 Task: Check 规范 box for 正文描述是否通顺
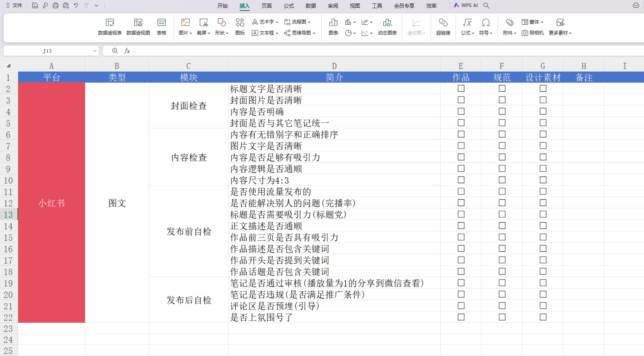(502, 226)
